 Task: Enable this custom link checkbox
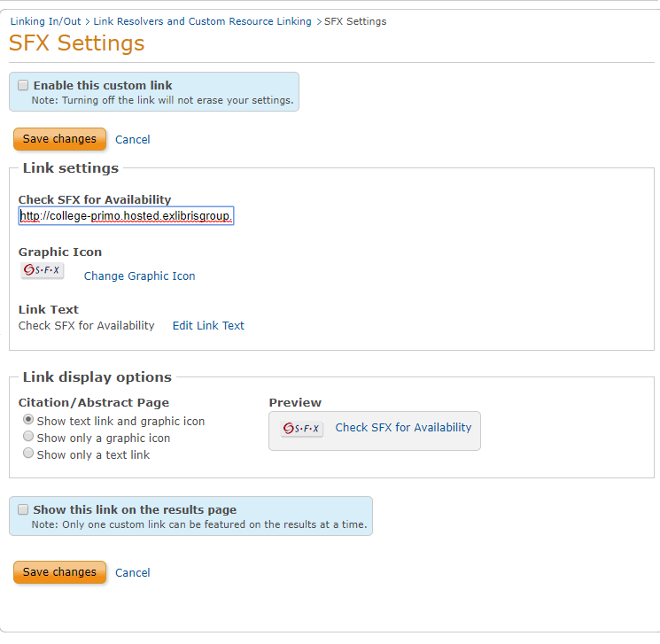point(23,85)
